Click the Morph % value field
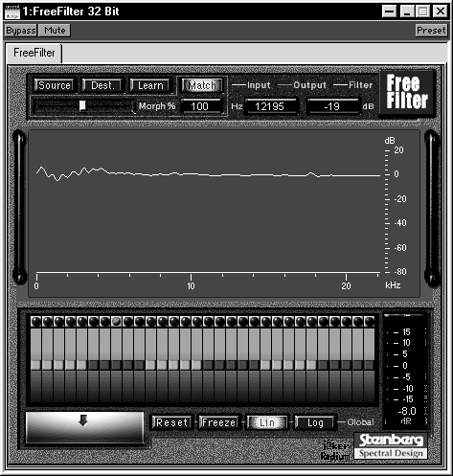453x476 pixels. (x=201, y=106)
